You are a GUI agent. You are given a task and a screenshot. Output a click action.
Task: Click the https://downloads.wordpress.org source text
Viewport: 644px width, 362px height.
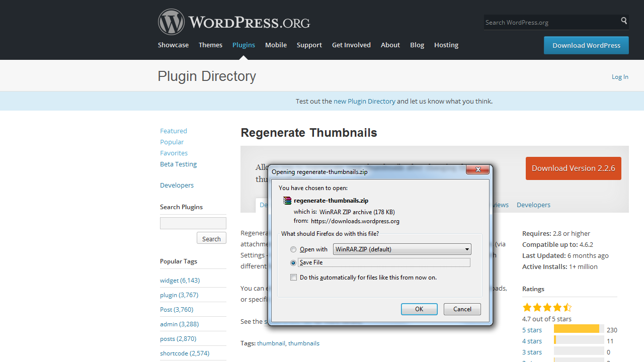coord(355,221)
